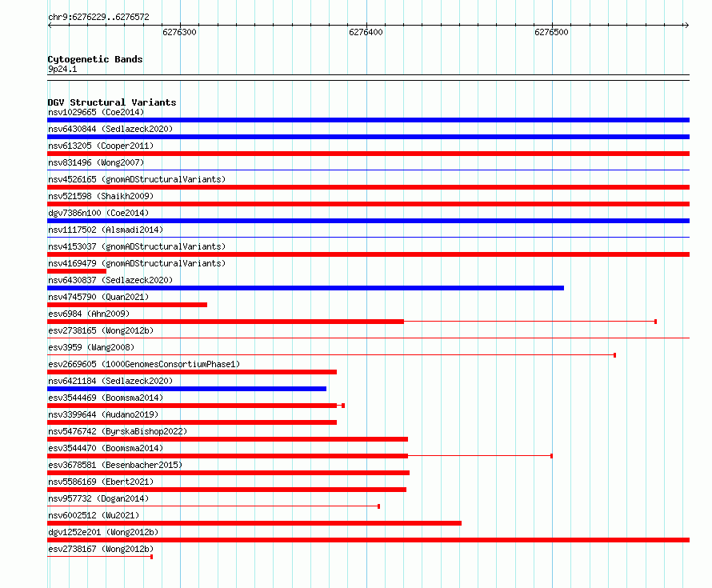This screenshot has width=712, height=588.
Task: Click the red bar under nsv4745790
Action: [127, 305]
